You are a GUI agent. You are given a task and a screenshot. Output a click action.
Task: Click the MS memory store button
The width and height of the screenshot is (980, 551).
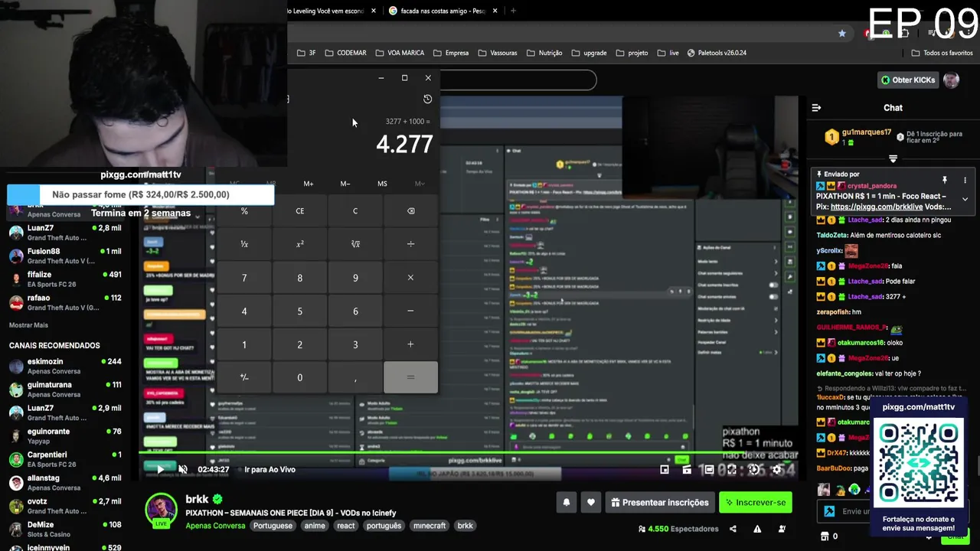pyautogui.click(x=382, y=184)
